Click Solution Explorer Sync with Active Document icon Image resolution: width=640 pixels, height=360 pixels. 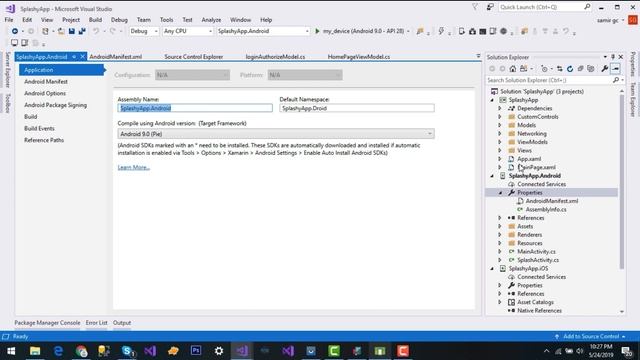[x=560, y=69]
